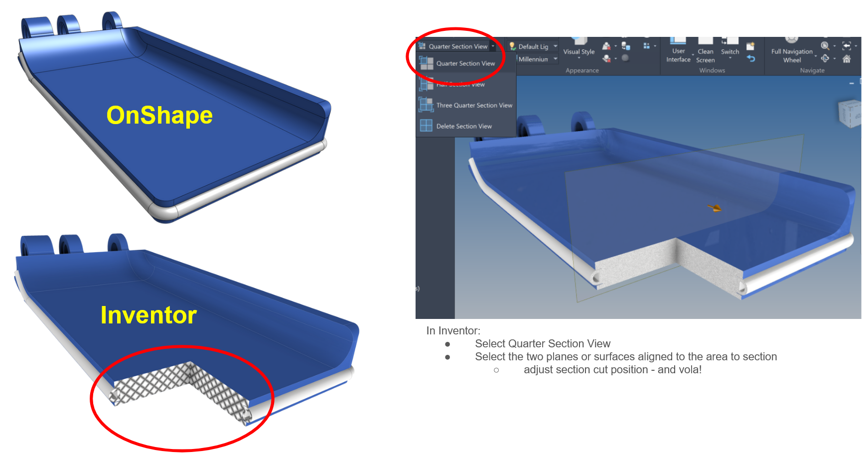
Task: Click the lightbulb lighting icon
Action: tap(512, 46)
